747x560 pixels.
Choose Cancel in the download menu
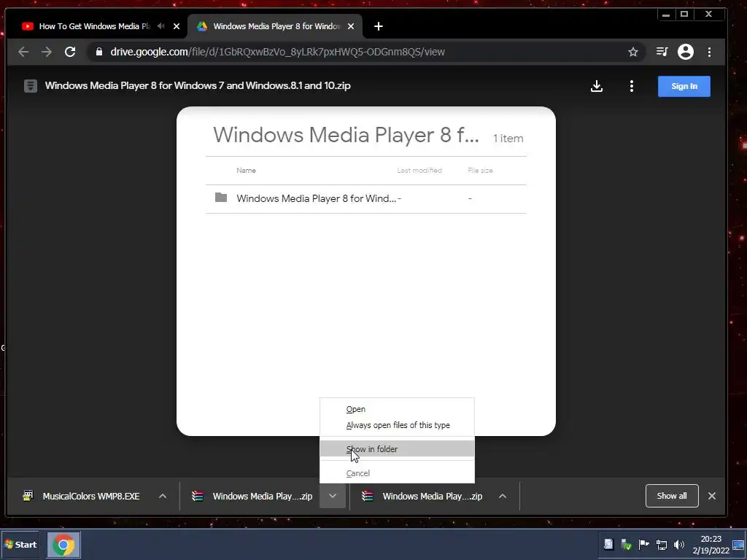pyautogui.click(x=397, y=472)
